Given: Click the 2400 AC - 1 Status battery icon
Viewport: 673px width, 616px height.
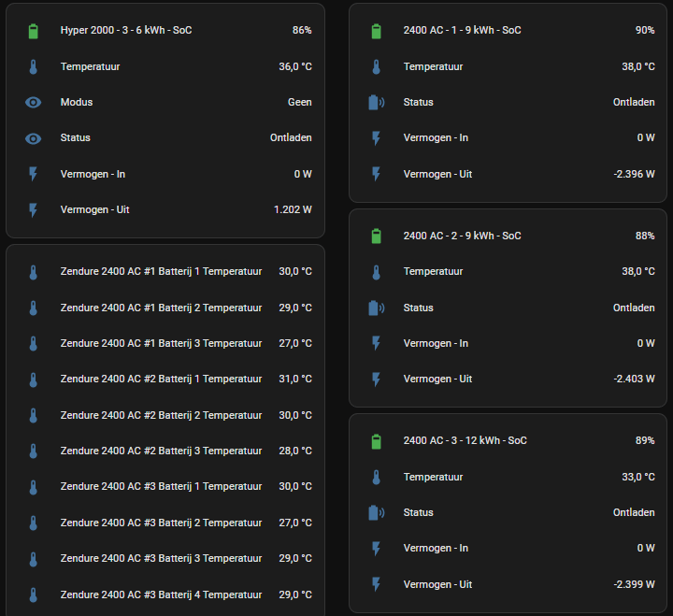Looking at the screenshot, I should pos(377,102).
